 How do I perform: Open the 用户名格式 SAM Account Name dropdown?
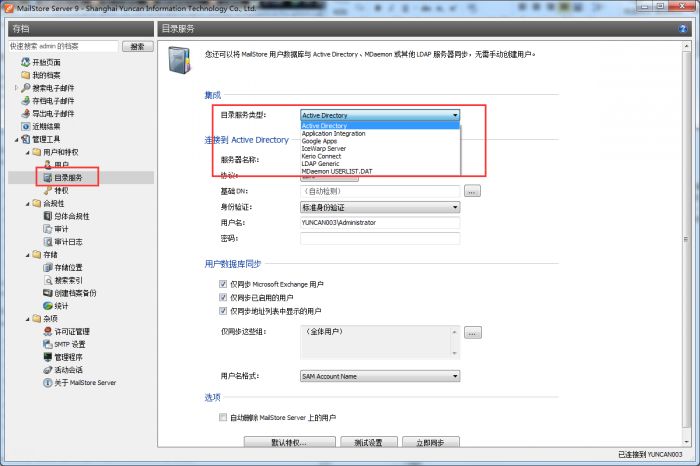[x=380, y=376]
